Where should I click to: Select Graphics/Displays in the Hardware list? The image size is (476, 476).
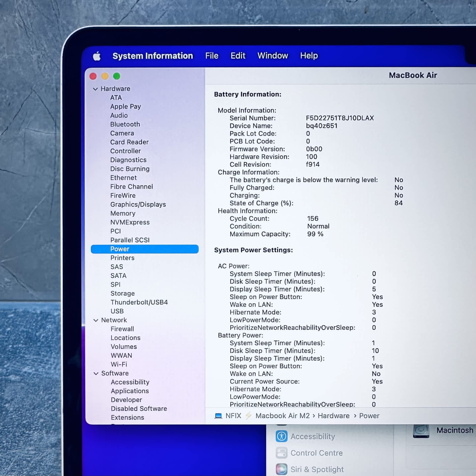(138, 205)
